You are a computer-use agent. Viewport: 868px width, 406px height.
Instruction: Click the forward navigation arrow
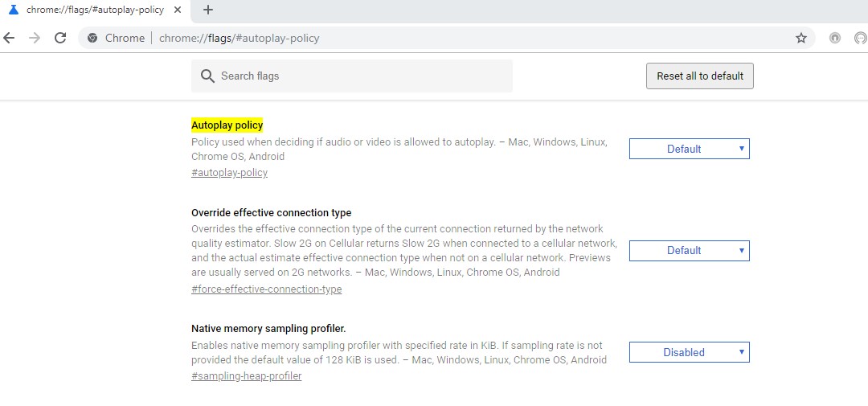coord(35,38)
